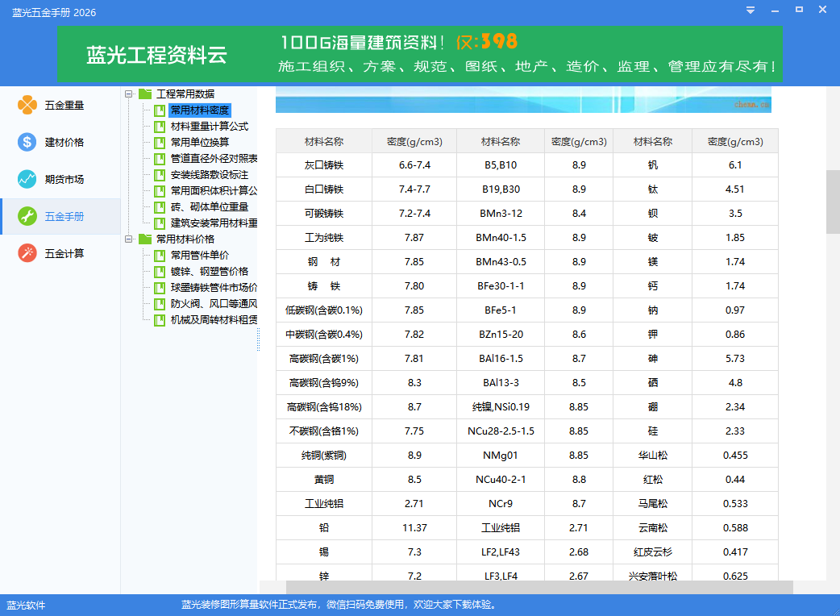The width and height of the screenshot is (840, 616).
Task: Click the 常用材料价格 green folder icon
Action: (x=145, y=239)
